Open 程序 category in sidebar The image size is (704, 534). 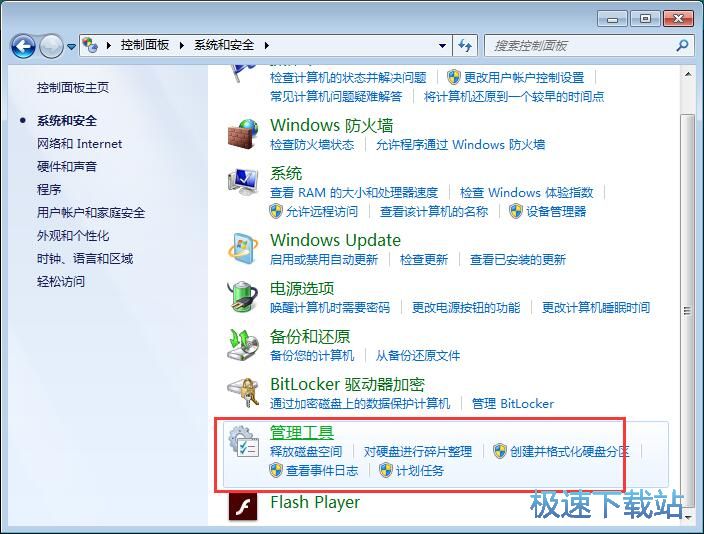coord(49,190)
